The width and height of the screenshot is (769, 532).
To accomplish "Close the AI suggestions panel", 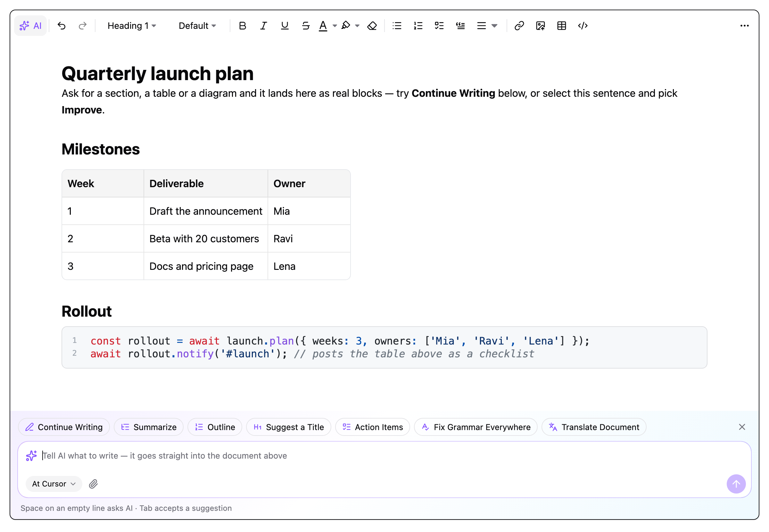I will pos(742,427).
